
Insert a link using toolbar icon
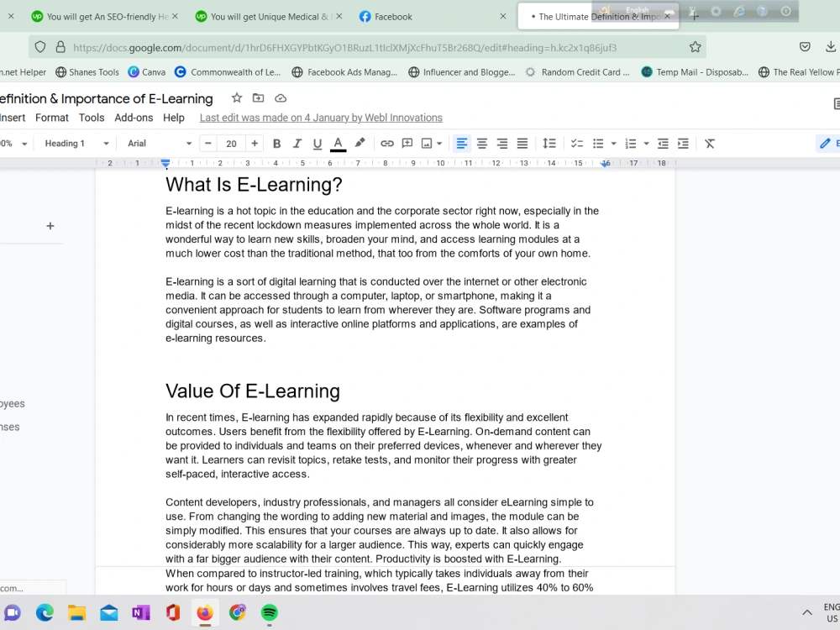click(386, 144)
